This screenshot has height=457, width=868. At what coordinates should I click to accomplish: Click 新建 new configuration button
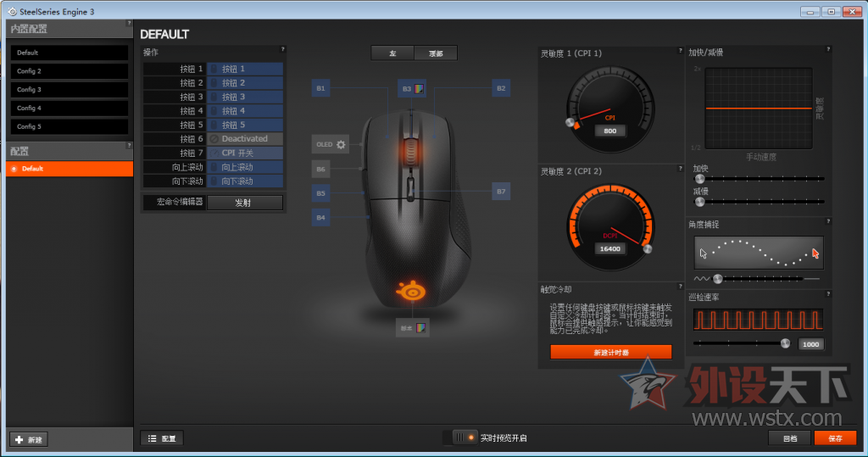tap(29, 439)
